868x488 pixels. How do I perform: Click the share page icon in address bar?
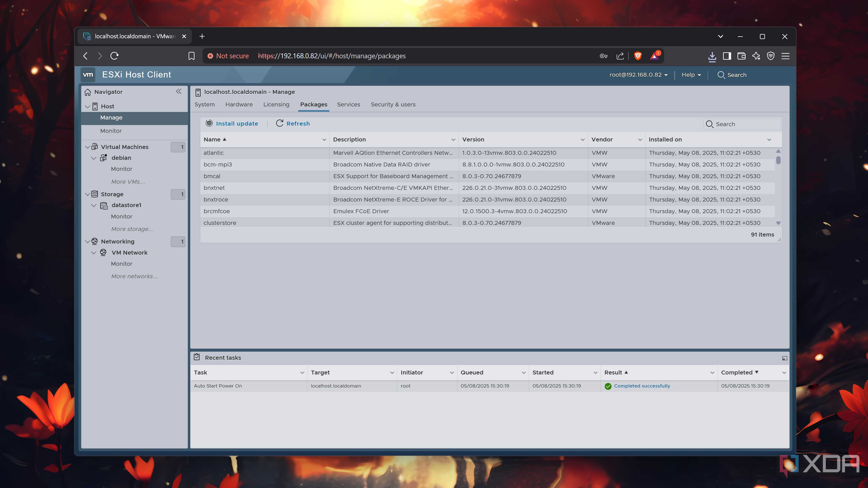coord(620,56)
